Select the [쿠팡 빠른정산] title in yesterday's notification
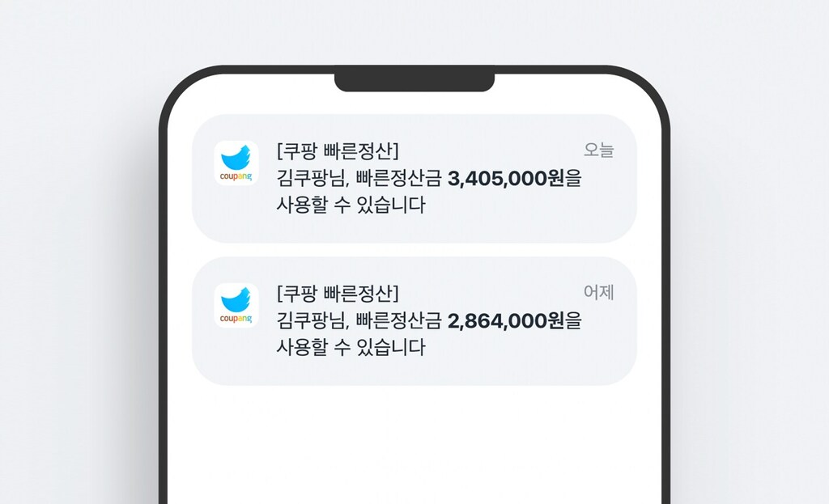This screenshot has height=504, width=829. pos(338,293)
